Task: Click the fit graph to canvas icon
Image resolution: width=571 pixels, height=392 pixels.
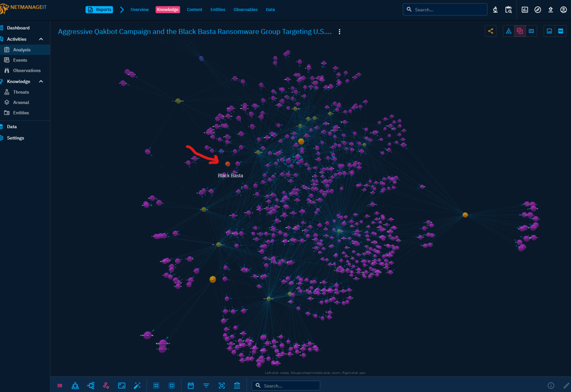Action: point(121,386)
